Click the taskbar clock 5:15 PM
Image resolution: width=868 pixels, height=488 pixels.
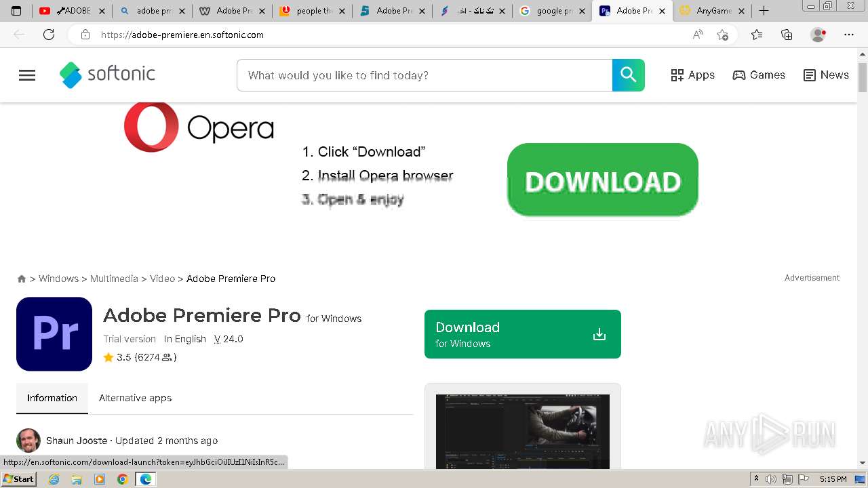[x=833, y=479]
